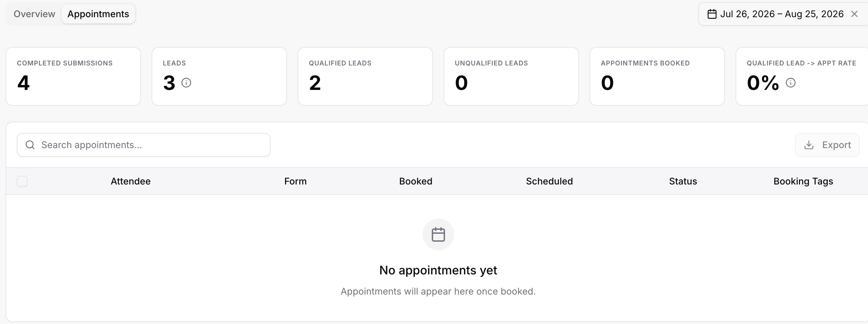The image size is (868, 324).
Task: Click the calendar icon in the date range picker
Action: 712,14
